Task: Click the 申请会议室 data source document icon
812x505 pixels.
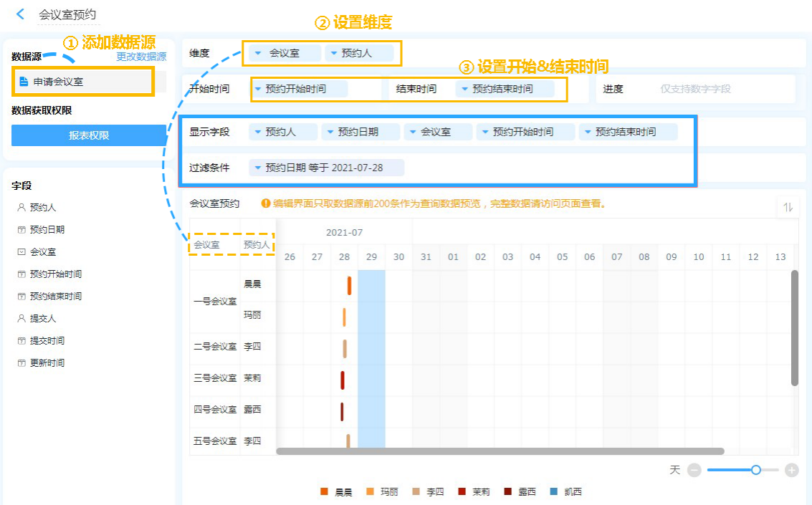Action: click(24, 82)
